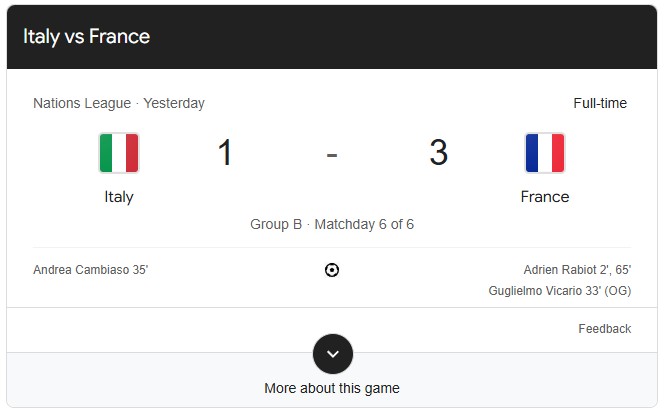Screen dimensions: 667x414
Task: Click the Italy flag icon
Action: tap(119, 153)
